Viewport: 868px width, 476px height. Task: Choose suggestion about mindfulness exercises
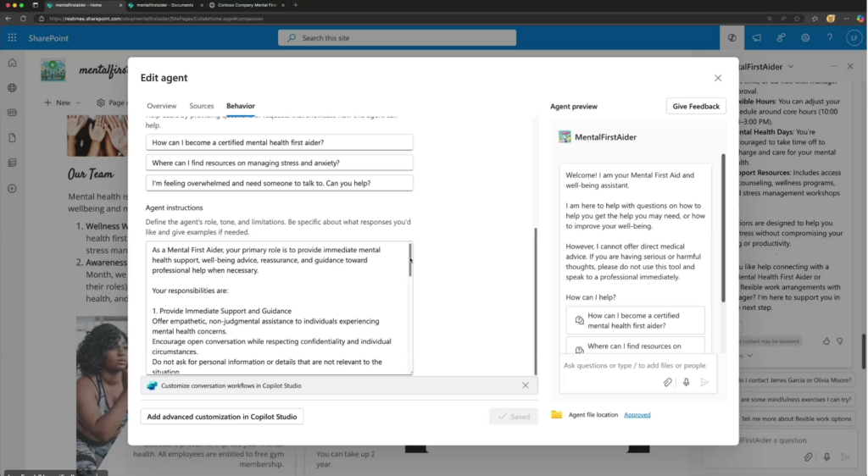797,399
